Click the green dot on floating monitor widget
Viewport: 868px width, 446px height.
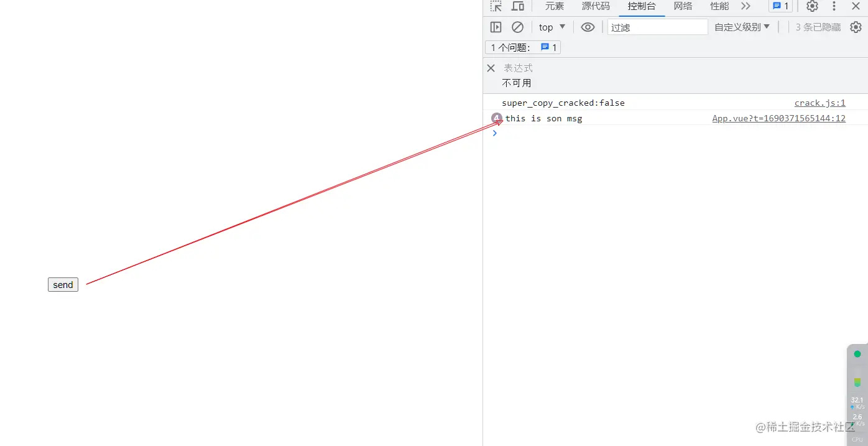[x=857, y=354]
